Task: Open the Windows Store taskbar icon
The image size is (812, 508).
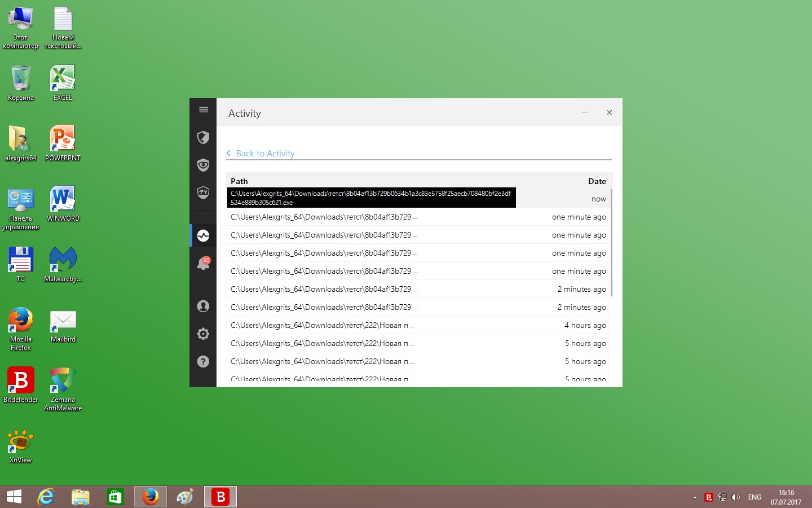Action: pos(116,497)
